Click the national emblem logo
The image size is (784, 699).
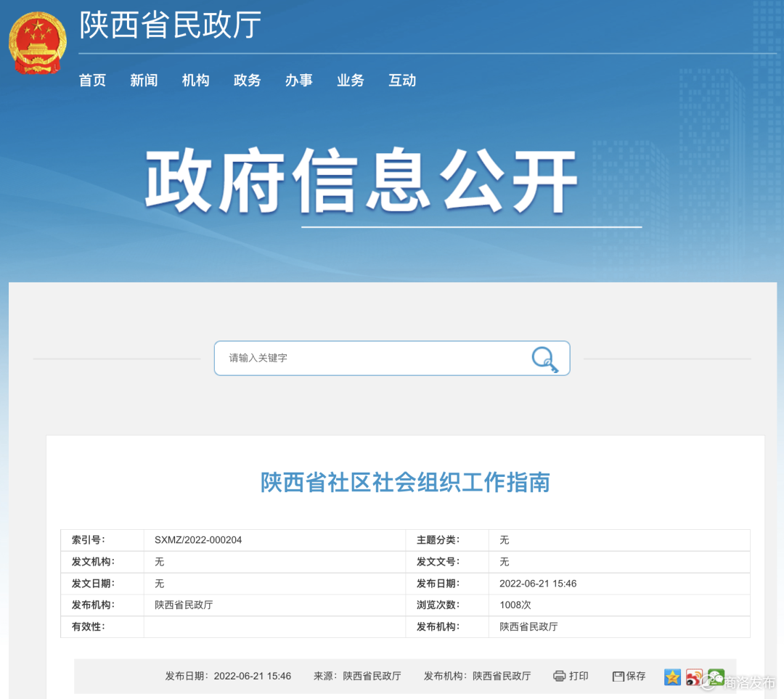[x=38, y=43]
